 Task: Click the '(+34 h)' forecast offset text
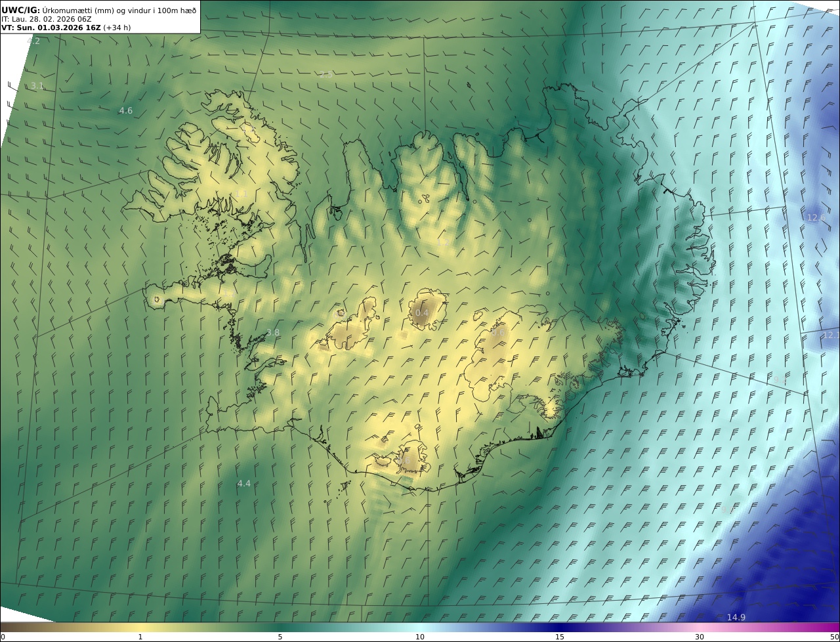click(117, 28)
